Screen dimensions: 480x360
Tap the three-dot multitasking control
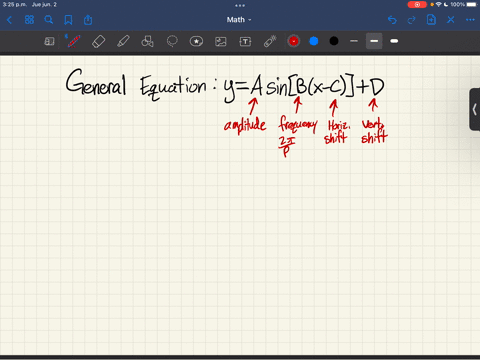click(240, 5)
